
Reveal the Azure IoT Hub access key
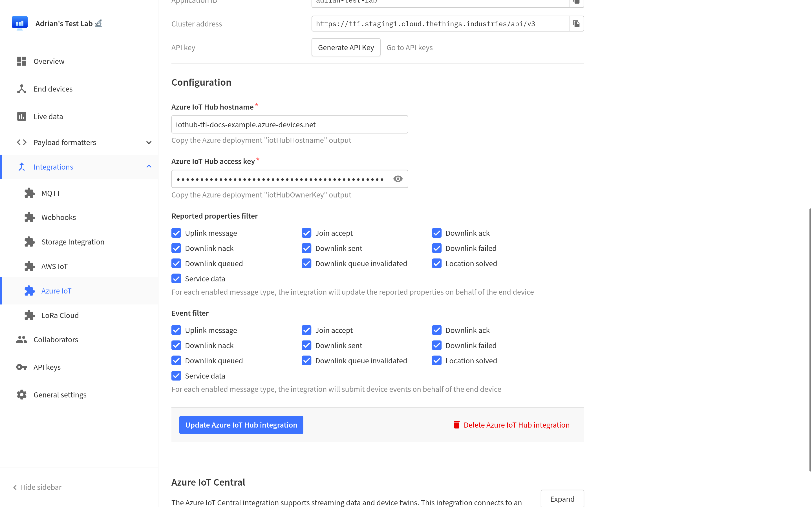398,179
